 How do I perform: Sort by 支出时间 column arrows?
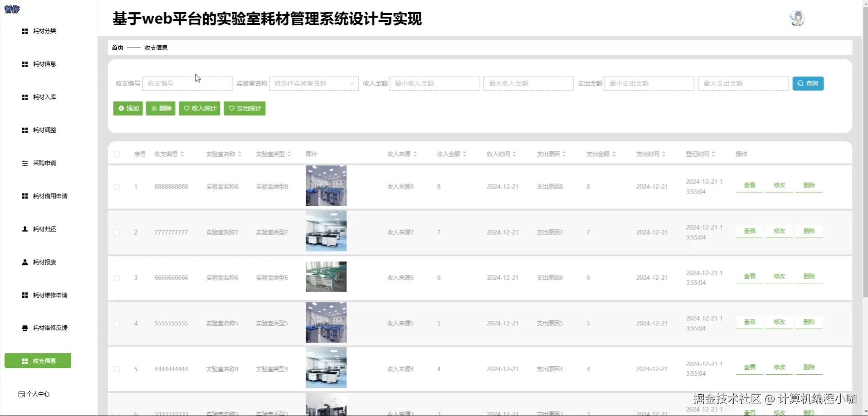coord(663,154)
